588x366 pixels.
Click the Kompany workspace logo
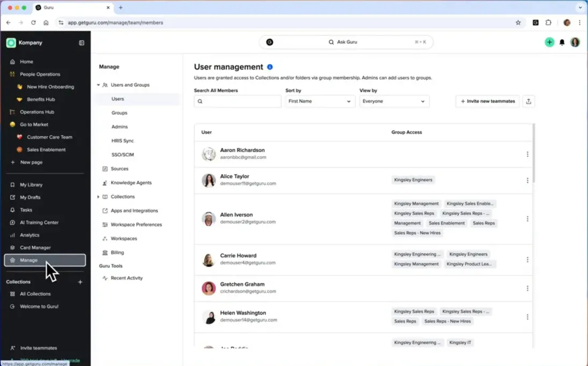coord(11,43)
